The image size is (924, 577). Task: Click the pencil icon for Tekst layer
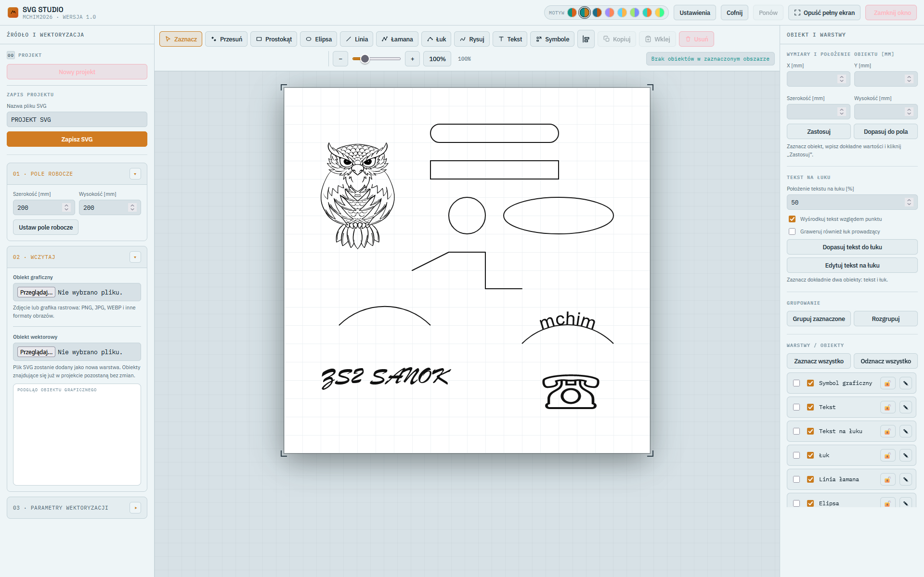[906, 407]
